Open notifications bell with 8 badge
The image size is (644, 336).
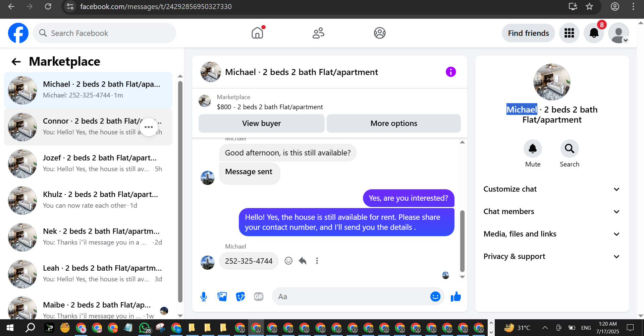point(594,33)
